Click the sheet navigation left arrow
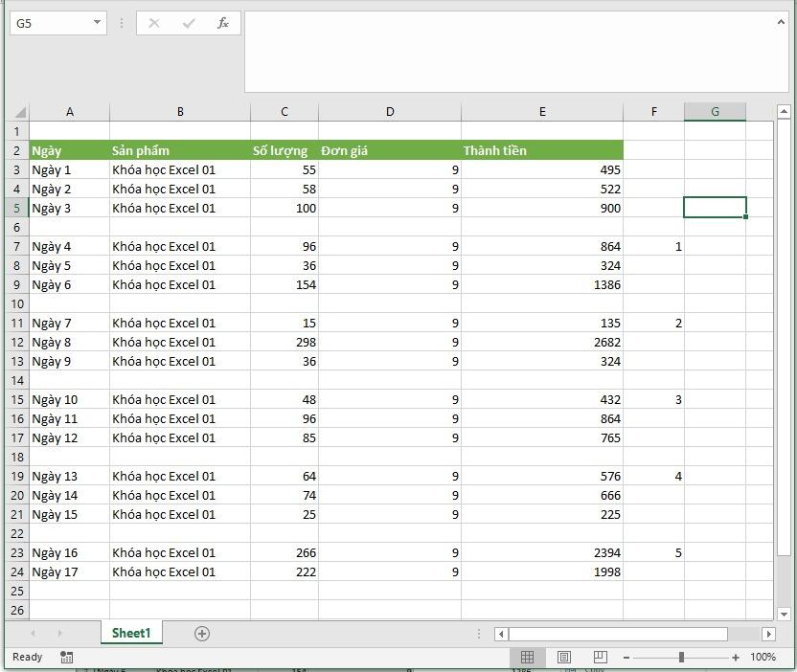Screen dimensions: 797x672 coord(35,633)
